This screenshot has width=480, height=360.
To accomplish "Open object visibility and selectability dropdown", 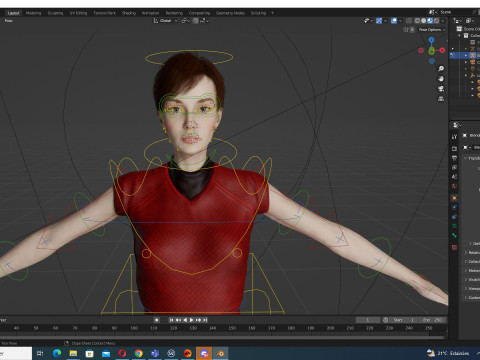I will (369, 21).
